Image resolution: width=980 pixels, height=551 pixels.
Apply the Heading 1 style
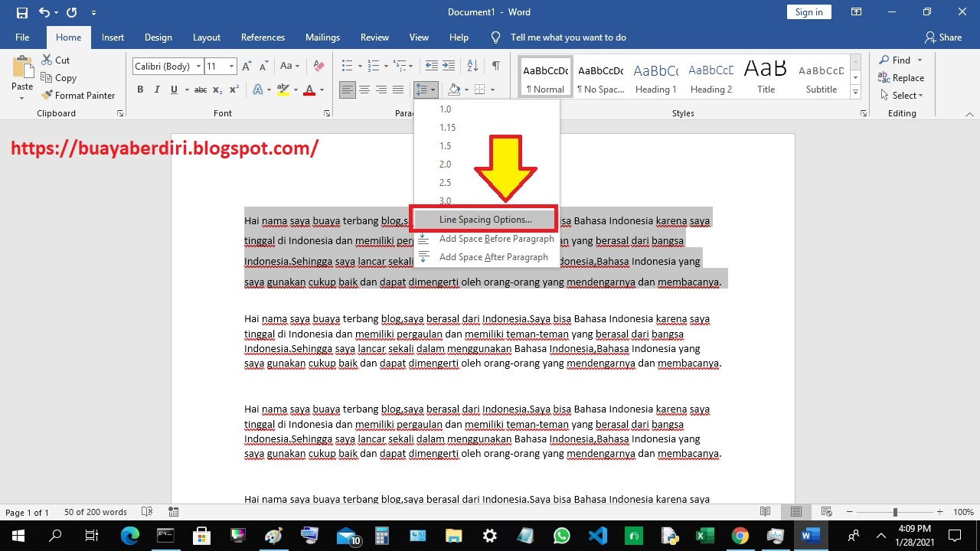655,77
